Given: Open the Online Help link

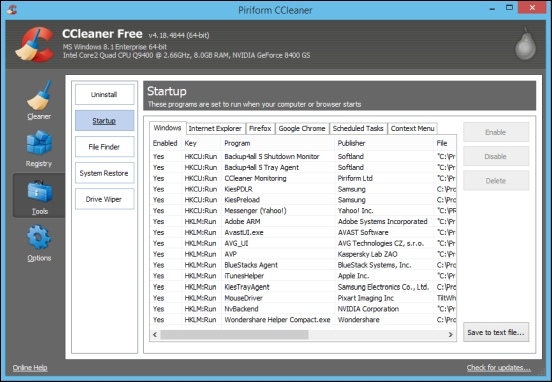Looking at the screenshot, I should tap(30, 368).
